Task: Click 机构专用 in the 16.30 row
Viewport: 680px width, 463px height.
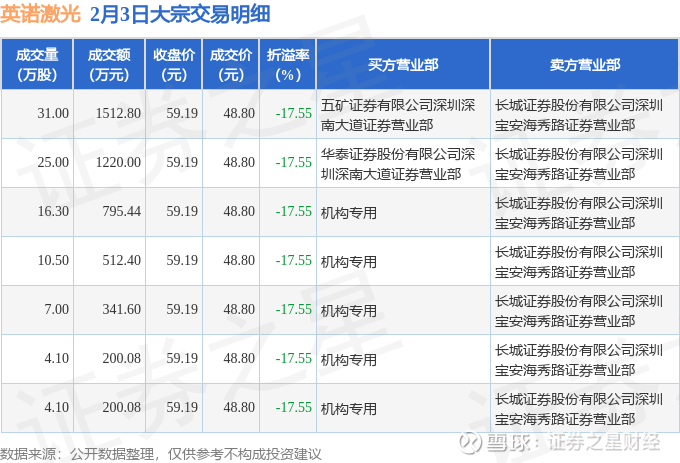Action: coord(349,213)
